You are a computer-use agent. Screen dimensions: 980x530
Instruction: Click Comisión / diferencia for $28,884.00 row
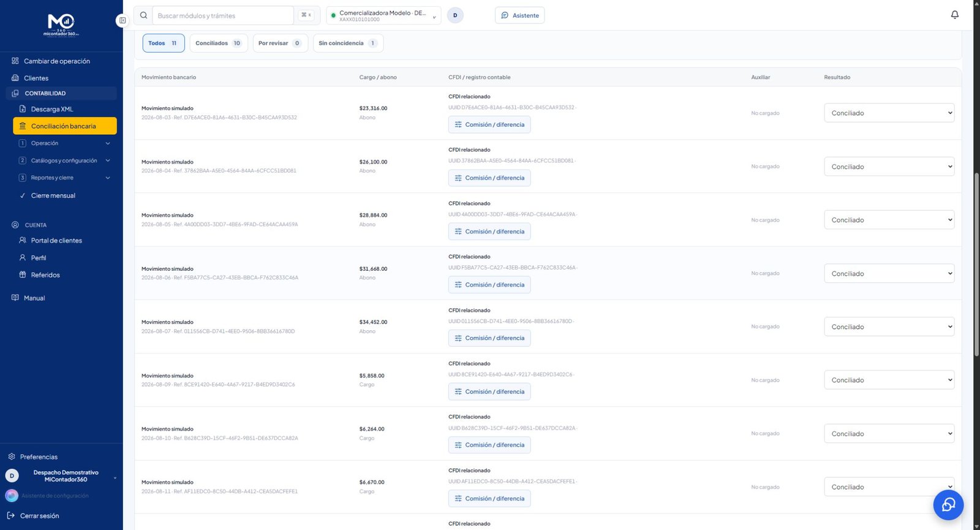[x=489, y=232]
